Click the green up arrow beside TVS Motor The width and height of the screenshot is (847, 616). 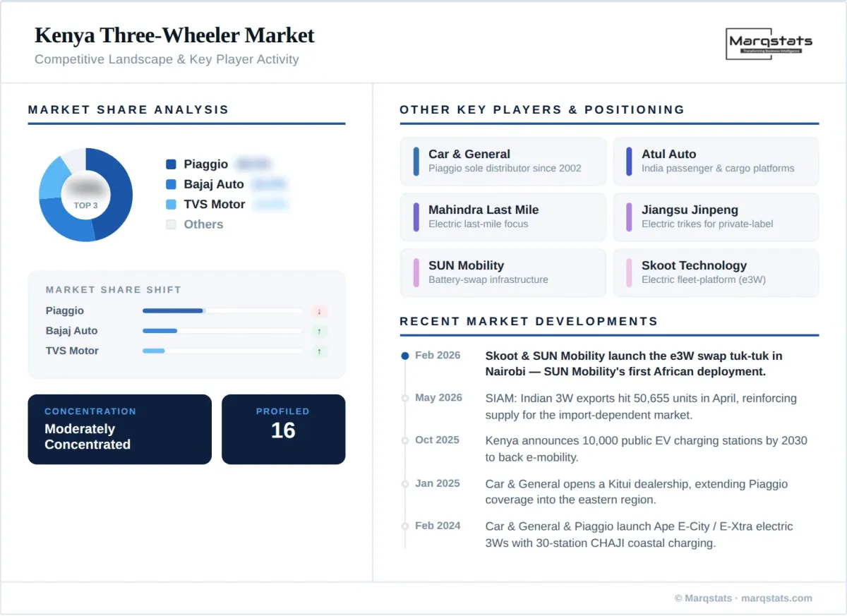click(319, 351)
